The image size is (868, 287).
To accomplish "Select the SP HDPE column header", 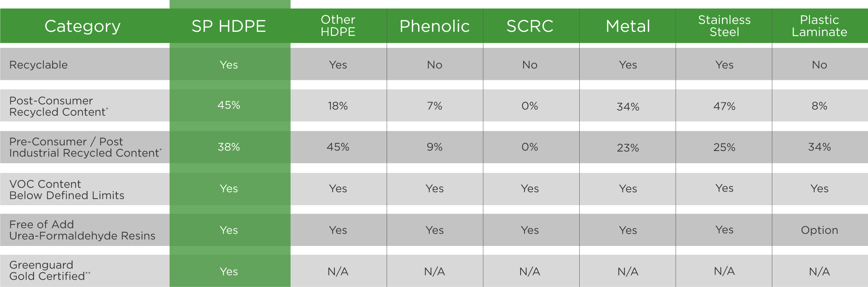I will 229,26.
